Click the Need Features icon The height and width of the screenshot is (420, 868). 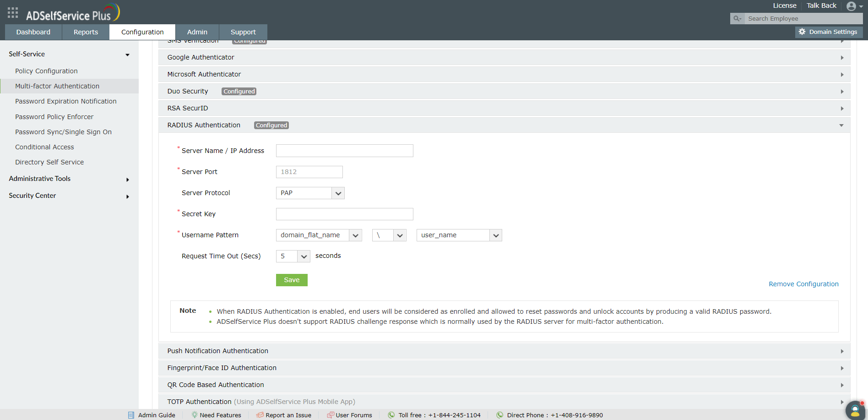[195, 415]
